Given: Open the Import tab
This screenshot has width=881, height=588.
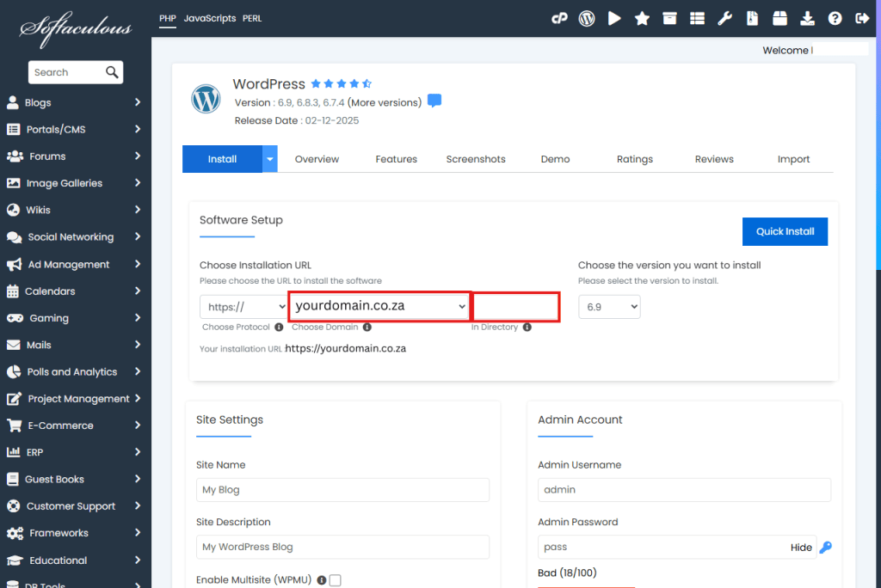Looking at the screenshot, I should [x=793, y=159].
